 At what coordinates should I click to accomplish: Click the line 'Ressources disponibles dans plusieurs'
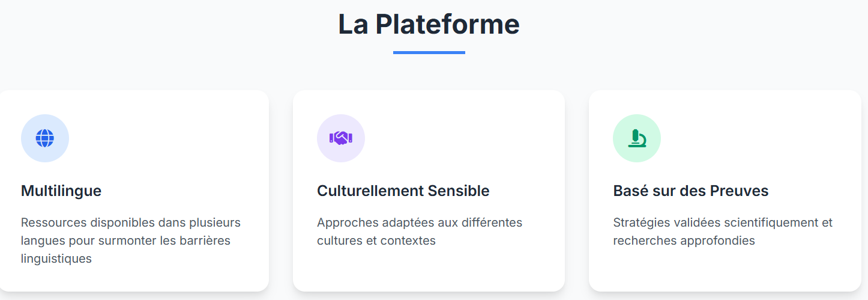click(x=131, y=222)
